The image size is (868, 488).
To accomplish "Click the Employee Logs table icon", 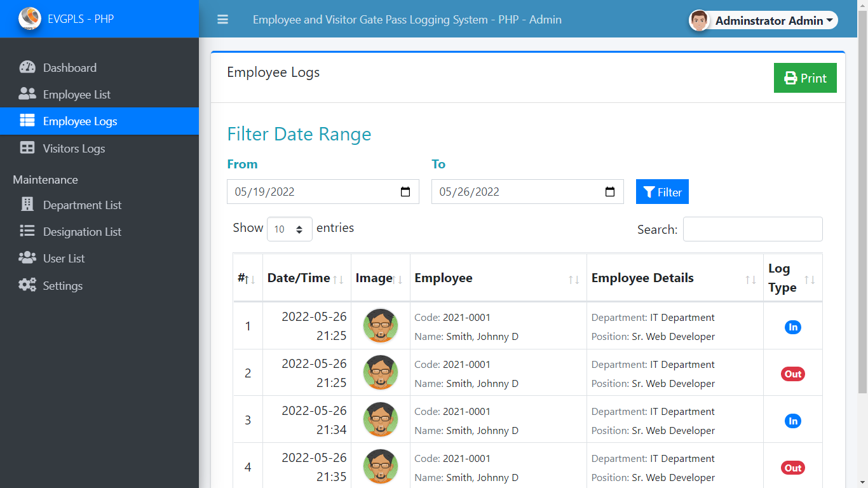I will [x=27, y=121].
